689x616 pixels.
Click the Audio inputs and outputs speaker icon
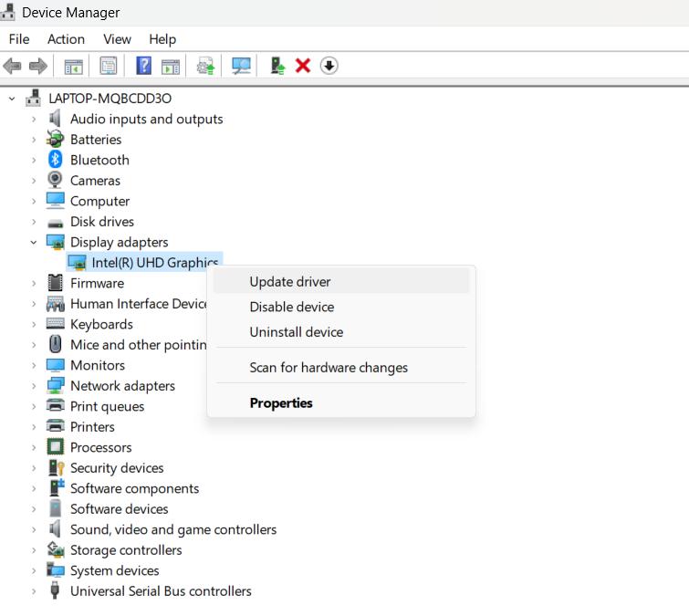click(x=55, y=119)
